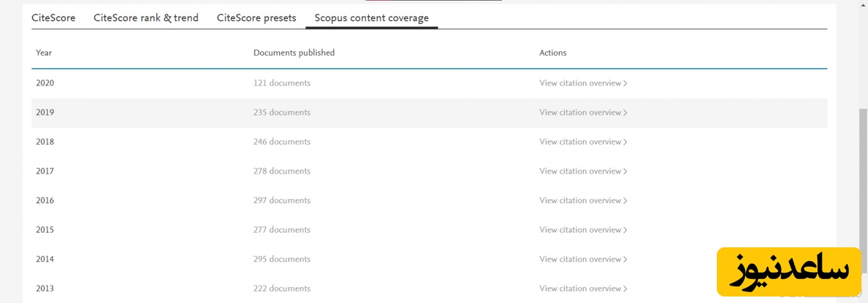Show citation overview for 2014

tap(583, 259)
